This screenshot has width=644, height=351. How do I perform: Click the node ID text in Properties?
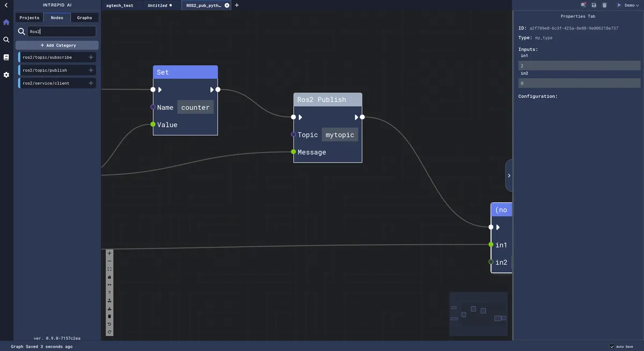(x=574, y=28)
